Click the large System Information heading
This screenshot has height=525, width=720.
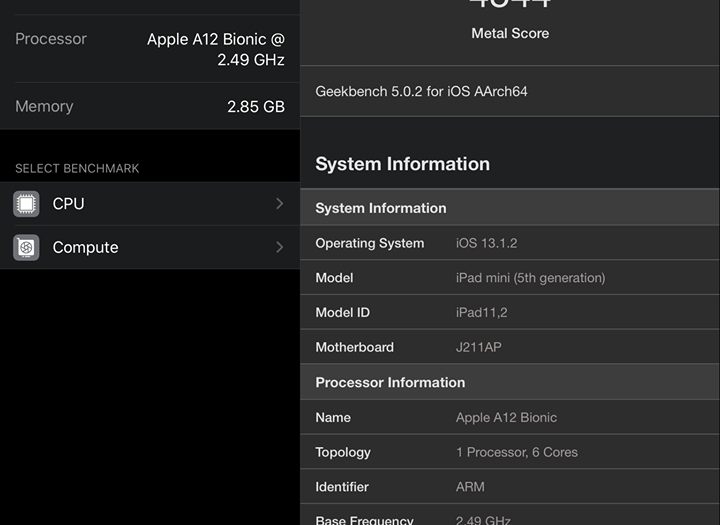pyautogui.click(x=402, y=164)
